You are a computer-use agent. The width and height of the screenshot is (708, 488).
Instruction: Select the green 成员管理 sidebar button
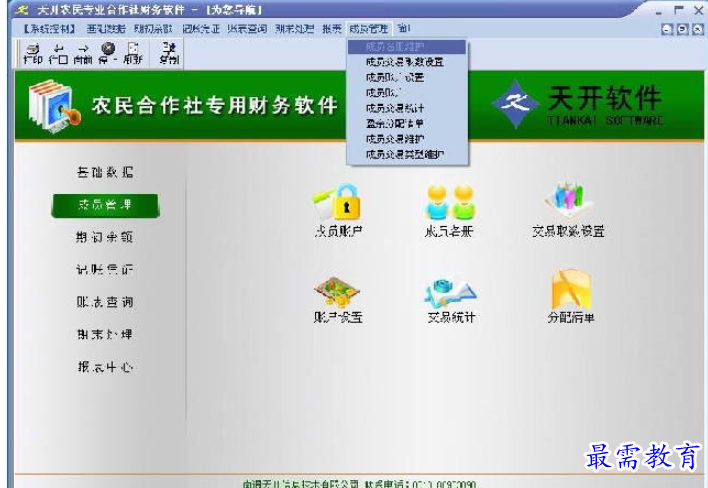pos(105,205)
